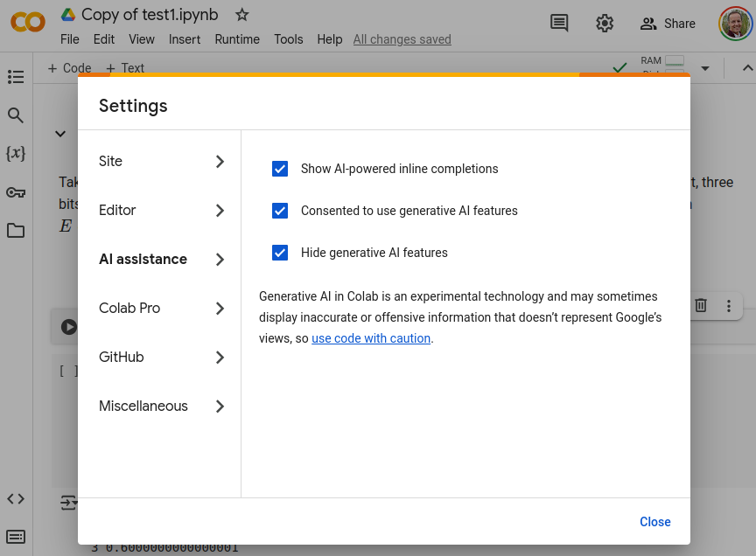This screenshot has height=556, width=756.
Task: Click the settings gear icon in header
Action: click(x=605, y=24)
